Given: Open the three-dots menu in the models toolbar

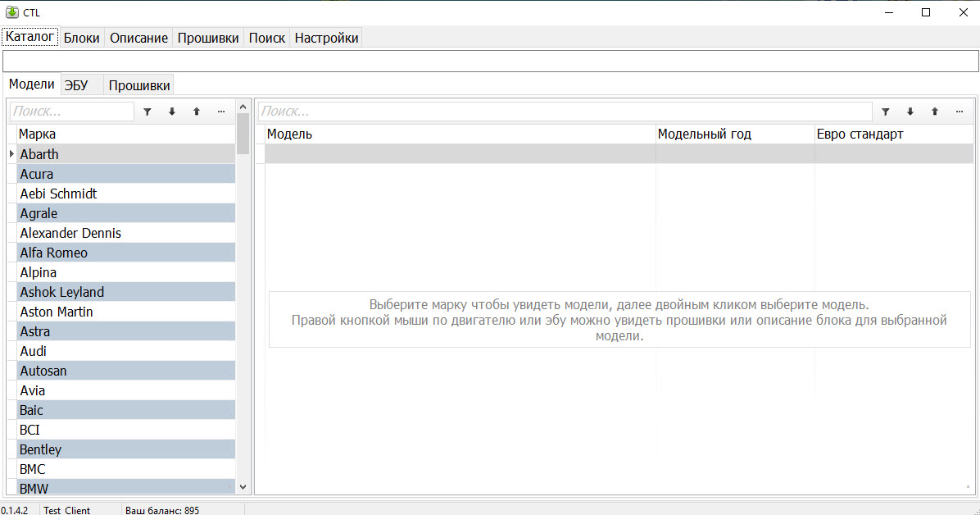Looking at the screenshot, I should click(959, 112).
